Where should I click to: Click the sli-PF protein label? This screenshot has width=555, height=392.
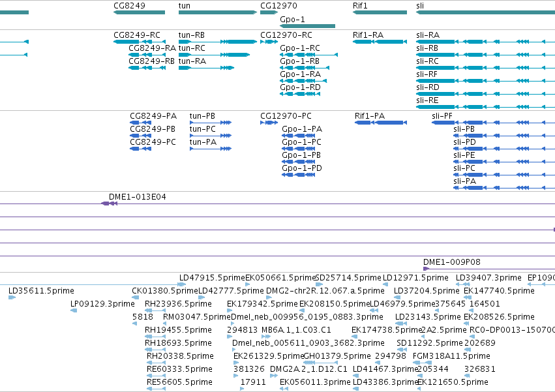442,116
